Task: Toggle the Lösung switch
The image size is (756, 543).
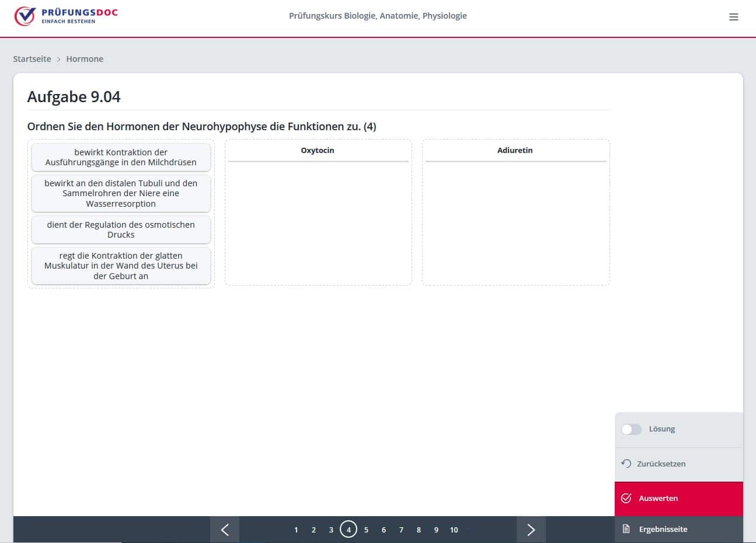Action: 631,429
